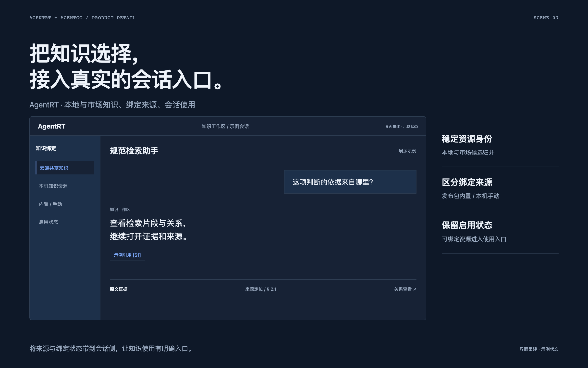Click the 区分绑定来源 feature heading
This screenshot has width=588, height=368.
pos(467,182)
